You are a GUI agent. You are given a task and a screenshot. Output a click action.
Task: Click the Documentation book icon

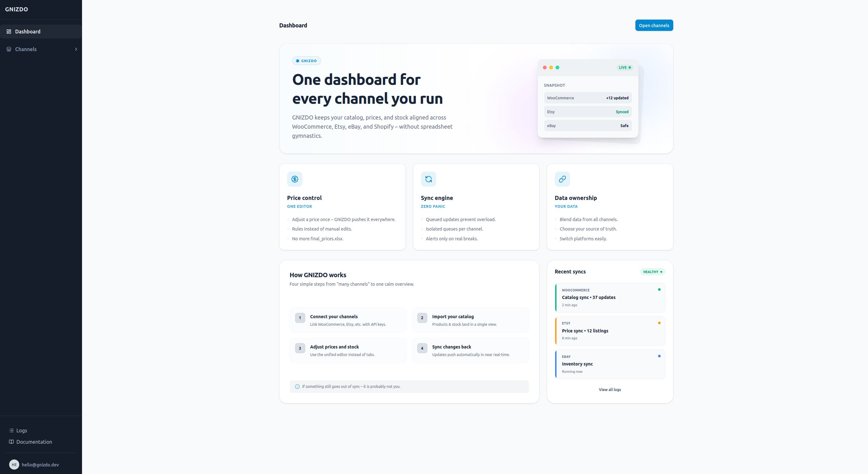(11, 442)
